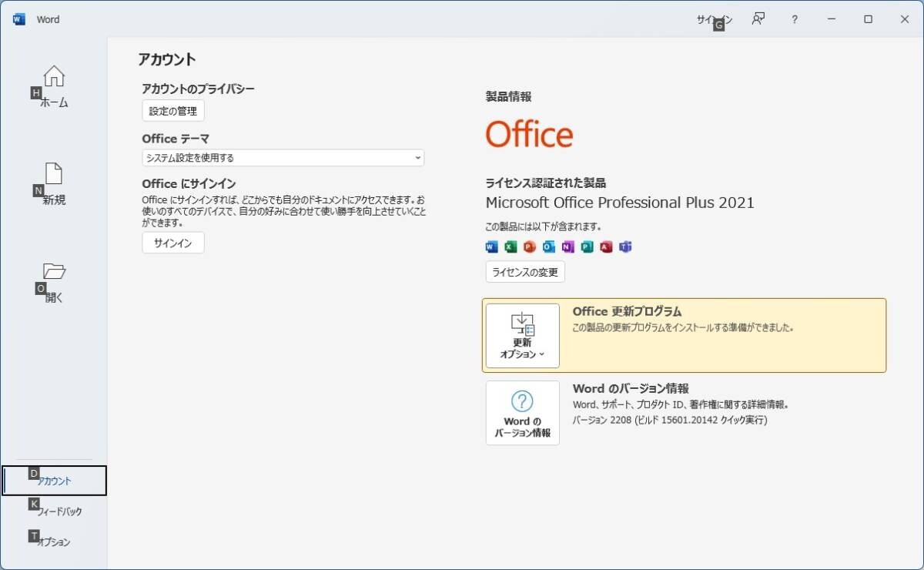Click the Outlook icon in included products
Screen dimensions: 924x570
coord(548,247)
